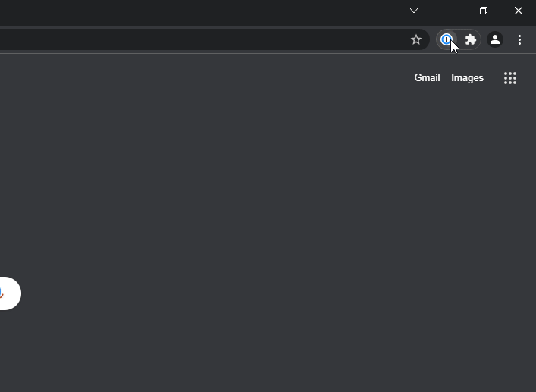Open the Google apps grid launcher
Screen dimensions: 536x392
point(510,78)
